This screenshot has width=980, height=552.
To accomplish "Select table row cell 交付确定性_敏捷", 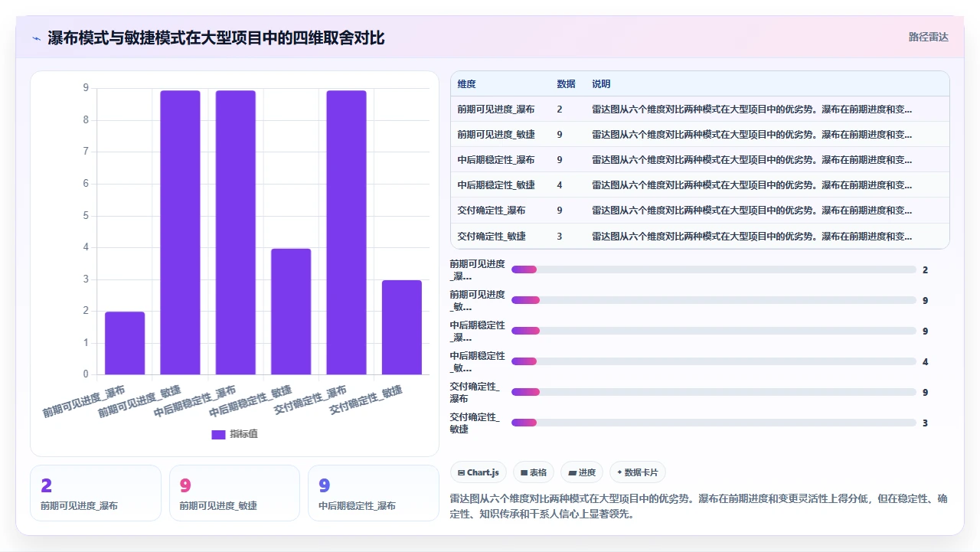I will [x=492, y=236].
